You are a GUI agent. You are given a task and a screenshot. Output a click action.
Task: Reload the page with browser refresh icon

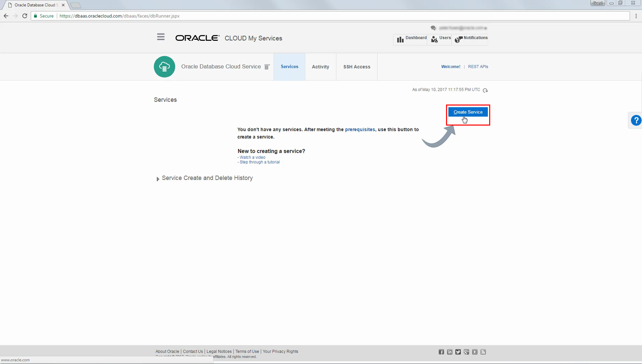[x=25, y=16]
